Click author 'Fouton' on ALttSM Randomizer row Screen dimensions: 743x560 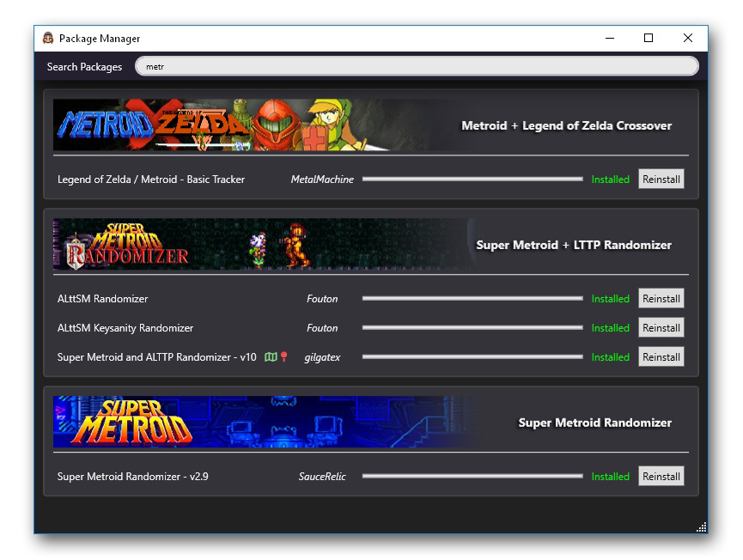click(322, 299)
